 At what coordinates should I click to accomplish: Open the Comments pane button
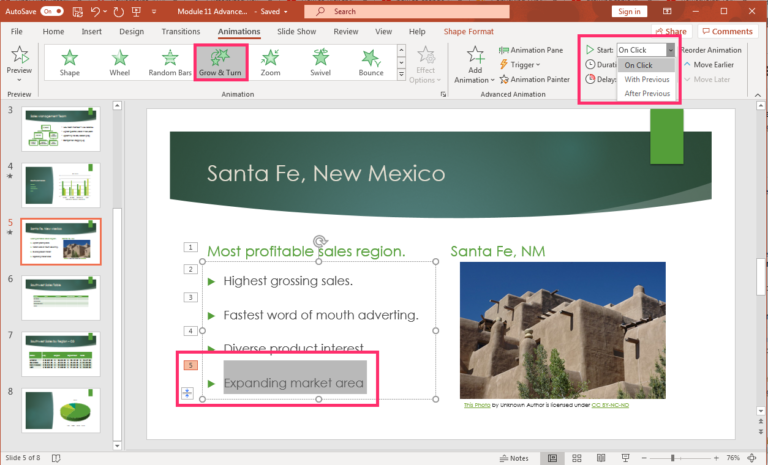(727, 32)
